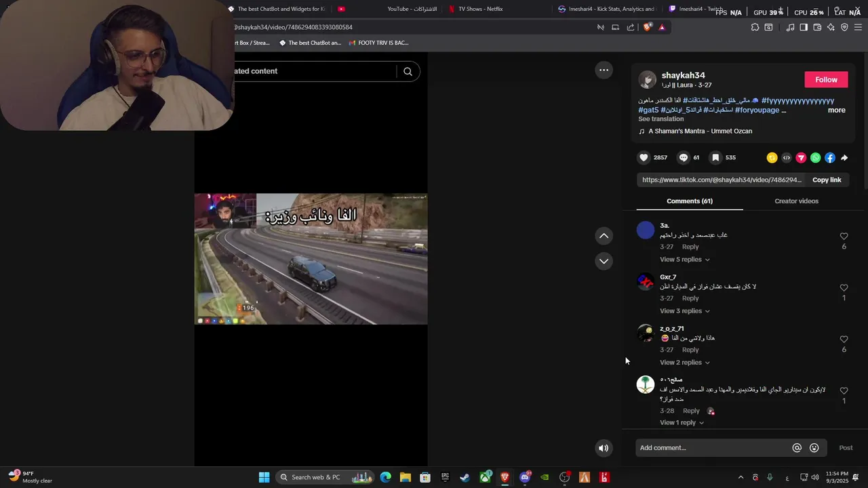Image resolution: width=868 pixels, height=488 pixels.
Task: Expand View 1 reply on last comment
Action: tap(682, 423)
